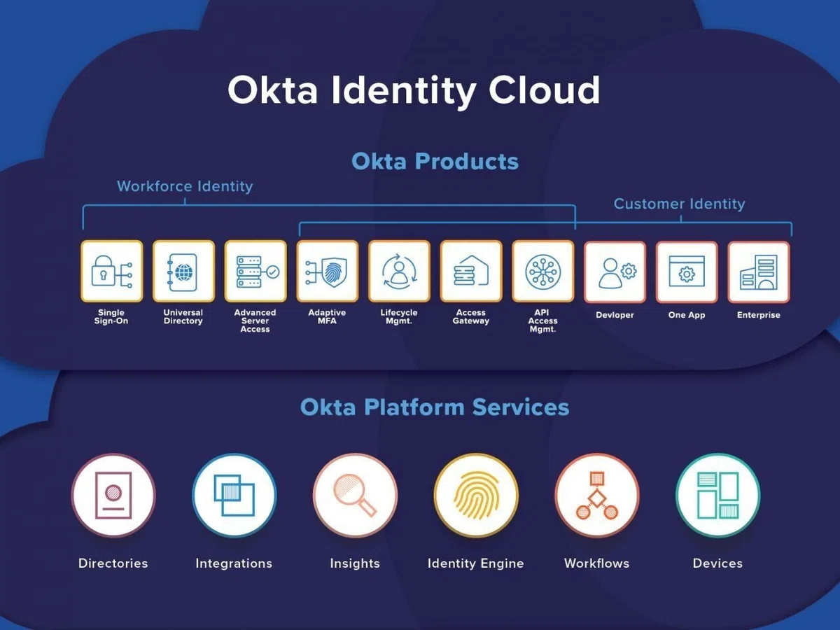The image size is (840, 630).
Task: Click the 'Single Sign-On' caption
Action: coord(111,317)
